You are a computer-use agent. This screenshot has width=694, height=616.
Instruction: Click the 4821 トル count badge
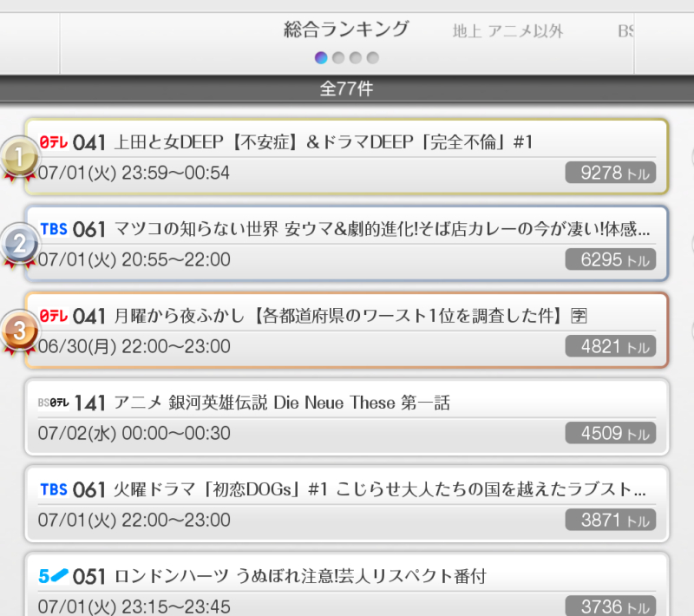coord(611,346)
